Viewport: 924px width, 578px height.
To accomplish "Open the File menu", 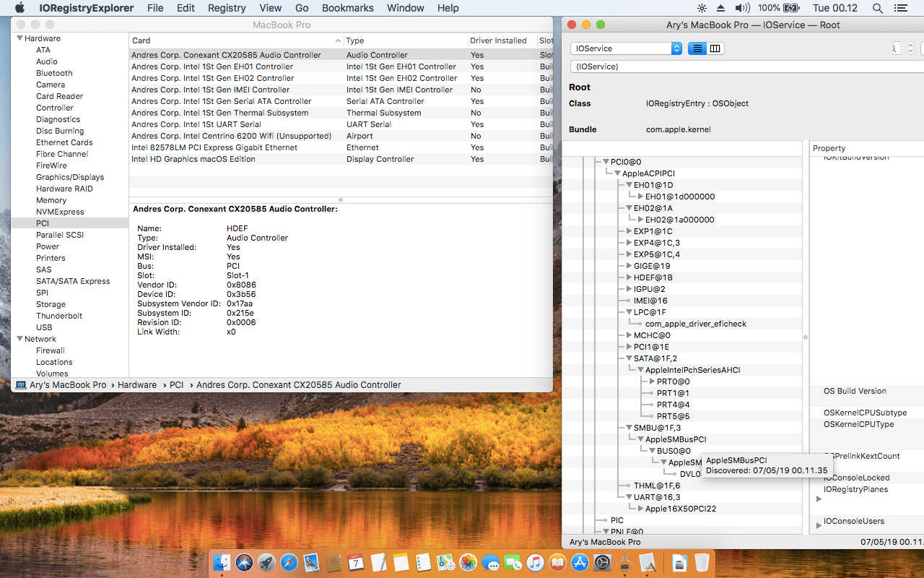I will 155,8.
